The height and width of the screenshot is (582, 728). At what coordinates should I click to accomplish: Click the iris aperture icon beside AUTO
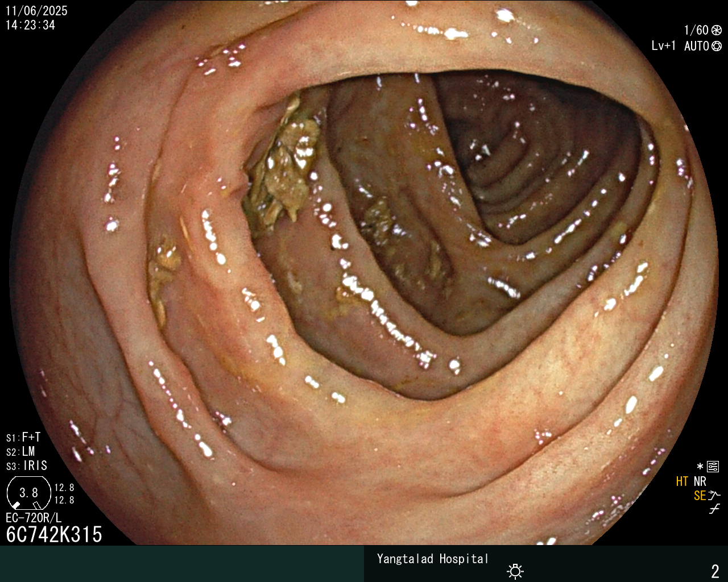coord(717,46)
